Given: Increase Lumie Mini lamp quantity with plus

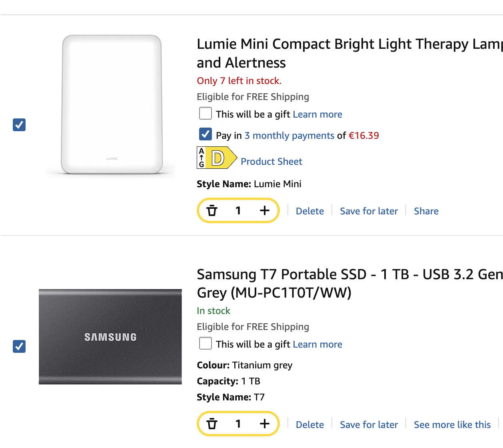Looking at the screenshot, I should tap(264, 210).
